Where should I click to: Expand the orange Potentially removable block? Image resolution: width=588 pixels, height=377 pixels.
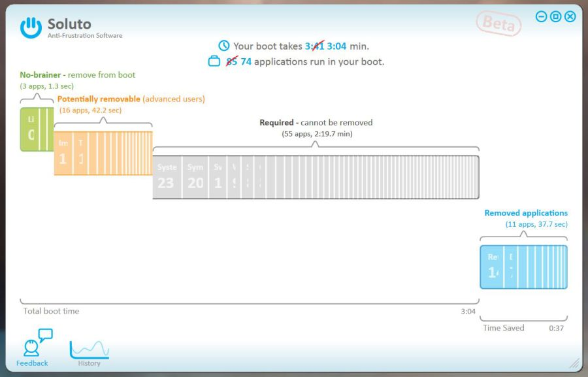point(103,153)
